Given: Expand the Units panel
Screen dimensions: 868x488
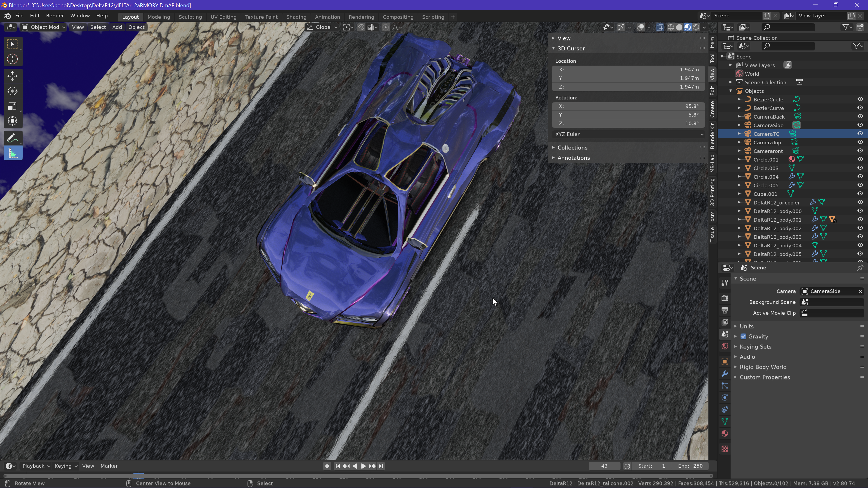Looking at the screenshot, I should click(746, 326).
